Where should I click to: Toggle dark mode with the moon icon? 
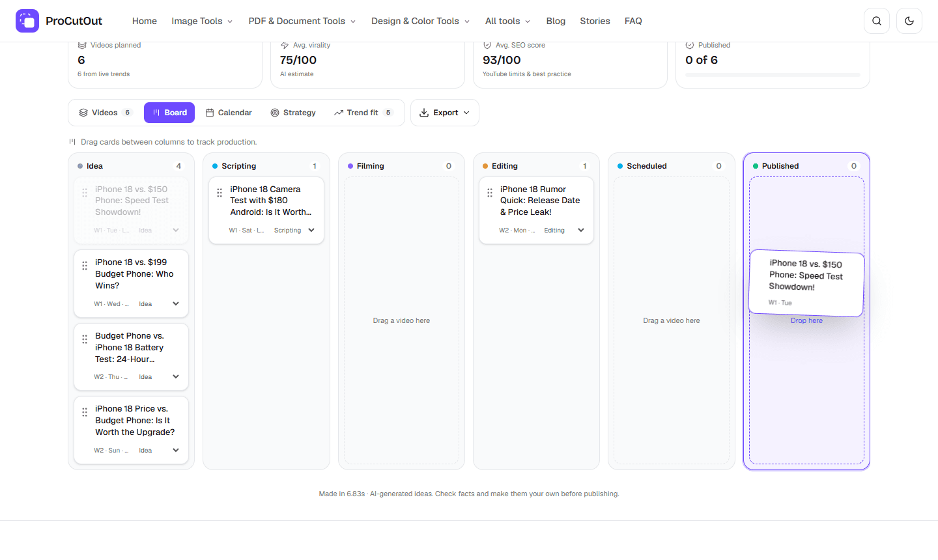point(909,21)
